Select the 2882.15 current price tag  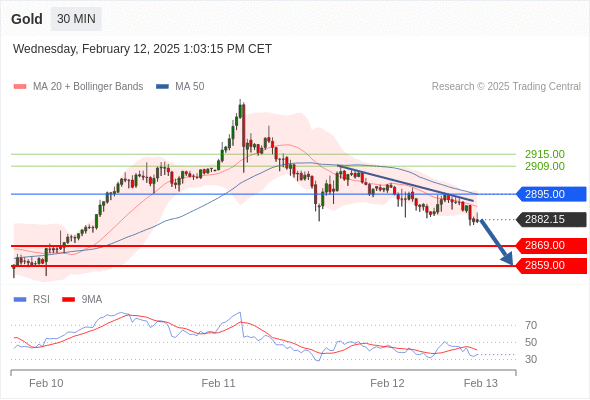click(x=551, y=219)
